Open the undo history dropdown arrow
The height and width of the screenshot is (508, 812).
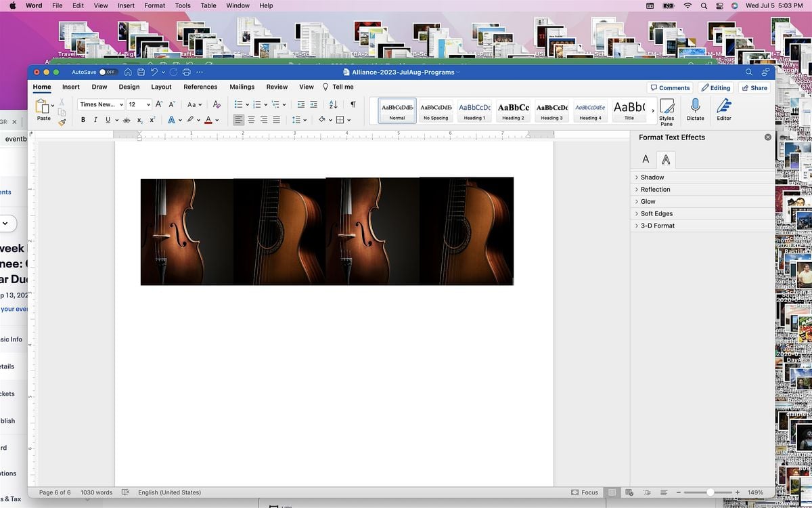[x=163, y=72]
